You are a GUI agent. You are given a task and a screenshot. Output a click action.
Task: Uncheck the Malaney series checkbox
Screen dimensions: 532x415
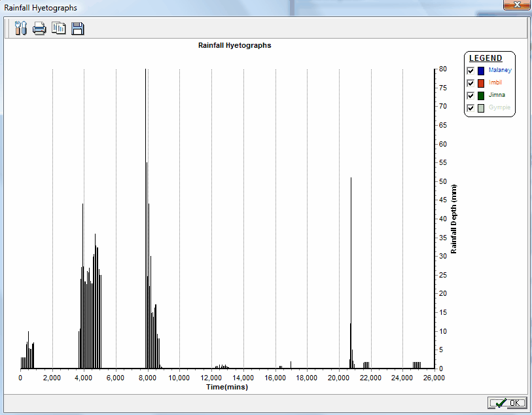(x=470, y=71)
